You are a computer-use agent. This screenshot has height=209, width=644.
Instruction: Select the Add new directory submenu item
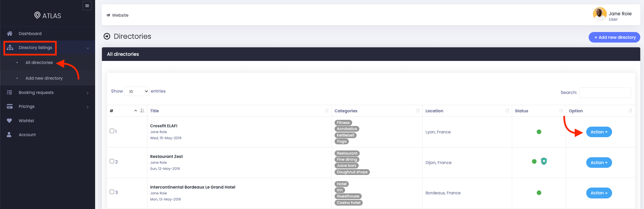[x=44, y=78]
